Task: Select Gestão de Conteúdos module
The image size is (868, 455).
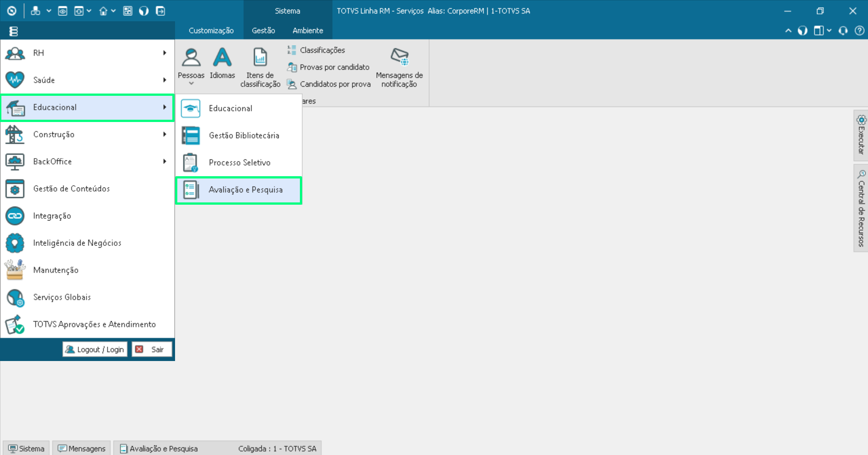Action: click(x=87, y=188)
